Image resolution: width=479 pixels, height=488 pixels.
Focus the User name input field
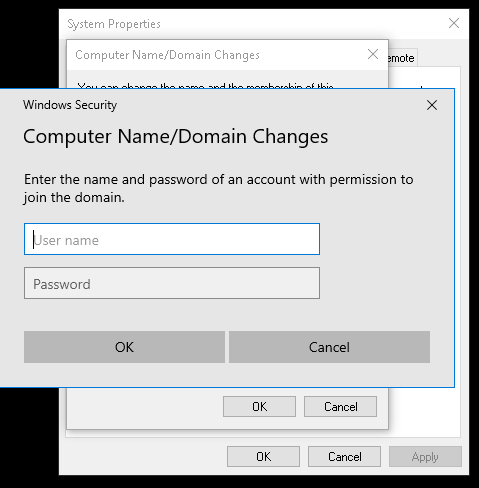tap(172, 239)
